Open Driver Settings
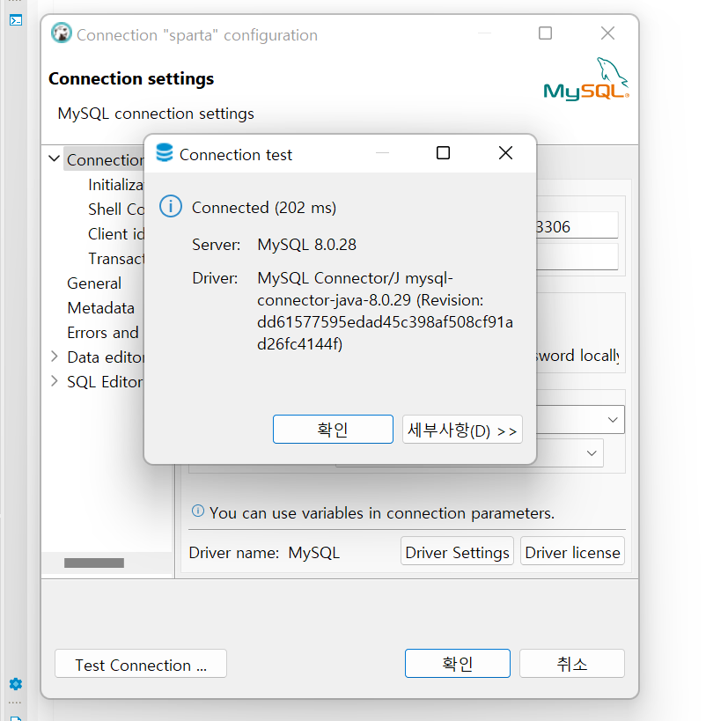The image size is (728, 721). pyautogui.click(x=457, y=551)
